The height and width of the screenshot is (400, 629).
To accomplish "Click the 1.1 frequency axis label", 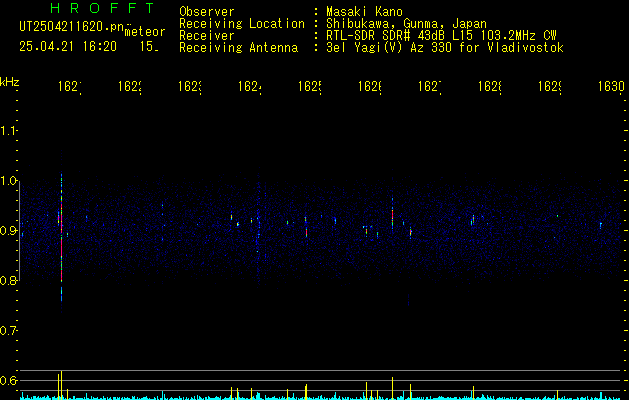I will pos(8,131).
